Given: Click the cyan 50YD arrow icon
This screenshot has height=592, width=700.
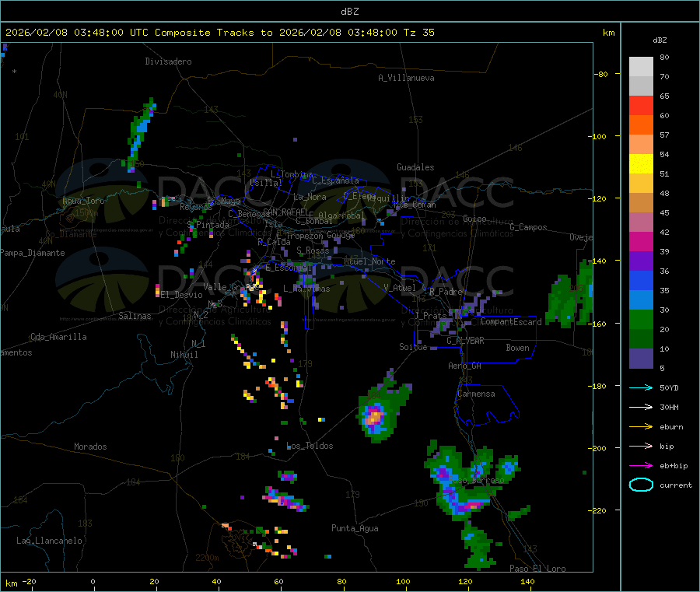Looking at the screenshot, I should pos(641,387).
